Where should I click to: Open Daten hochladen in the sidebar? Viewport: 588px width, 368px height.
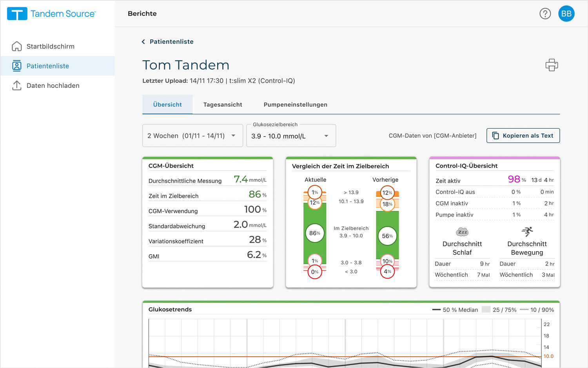[57, 86]
